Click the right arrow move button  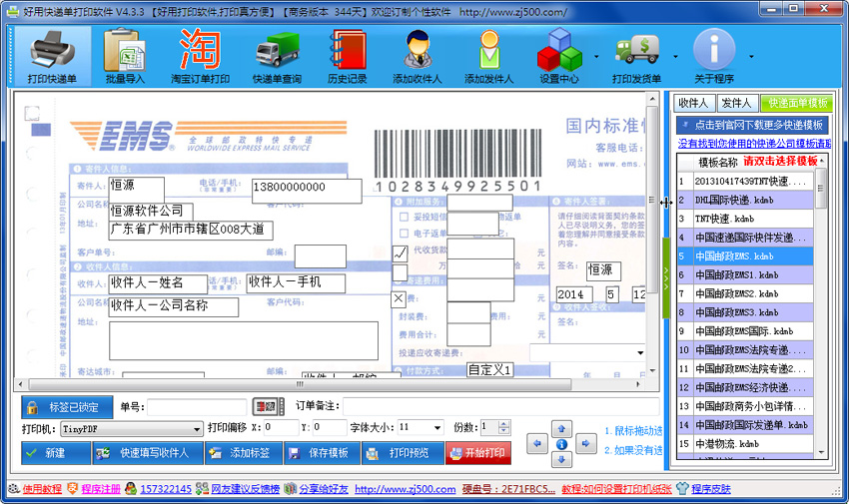[586, 443]
